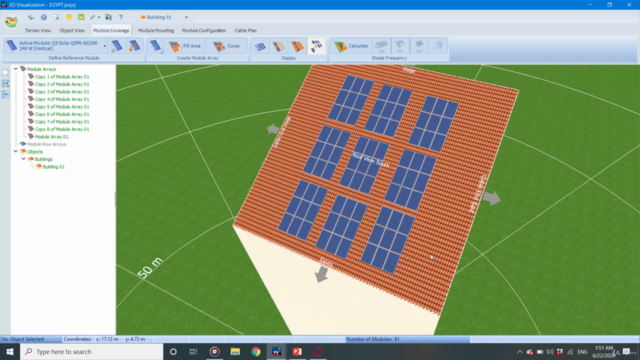The height and width of the screenshot is (360, 640).
Task: Click the main application logo button
Action: pyautogui.click(x=11, y=21)
